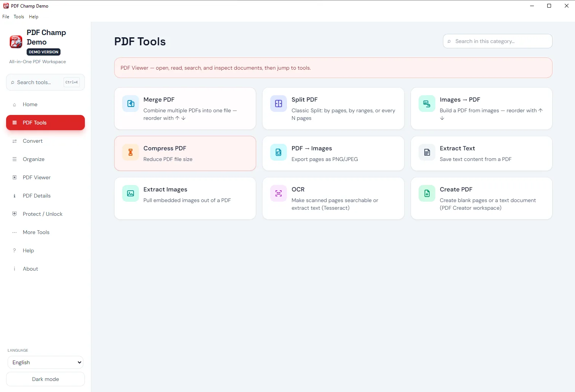This screenshot has height=392, width=575.
Task: Go to Home in the sidebar
Action: [x=45, y=104]
